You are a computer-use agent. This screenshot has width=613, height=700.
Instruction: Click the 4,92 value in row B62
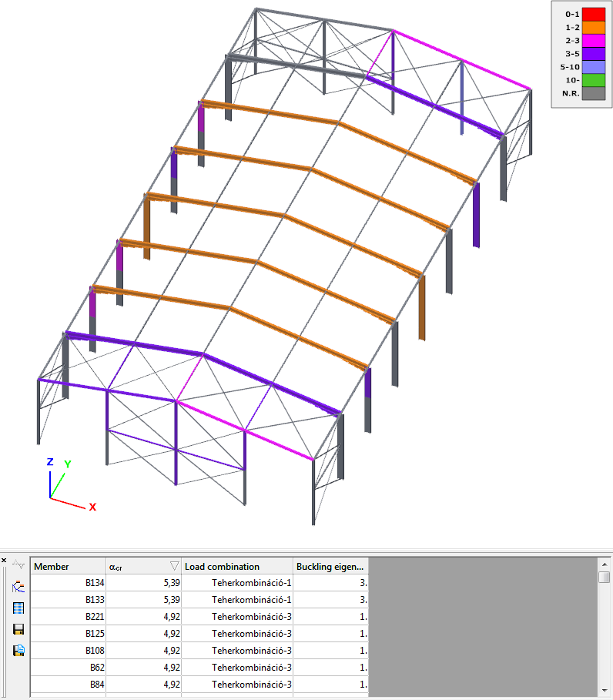[x=172, y=668]
